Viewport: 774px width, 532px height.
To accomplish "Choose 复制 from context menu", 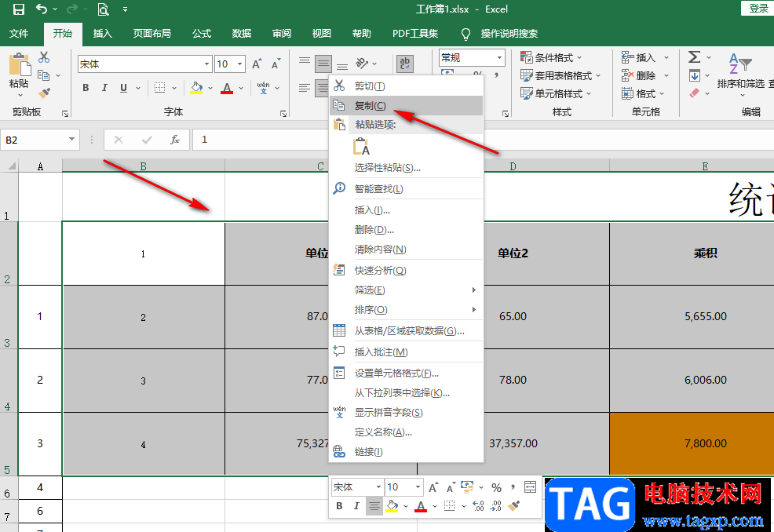I will click(406, 106).
